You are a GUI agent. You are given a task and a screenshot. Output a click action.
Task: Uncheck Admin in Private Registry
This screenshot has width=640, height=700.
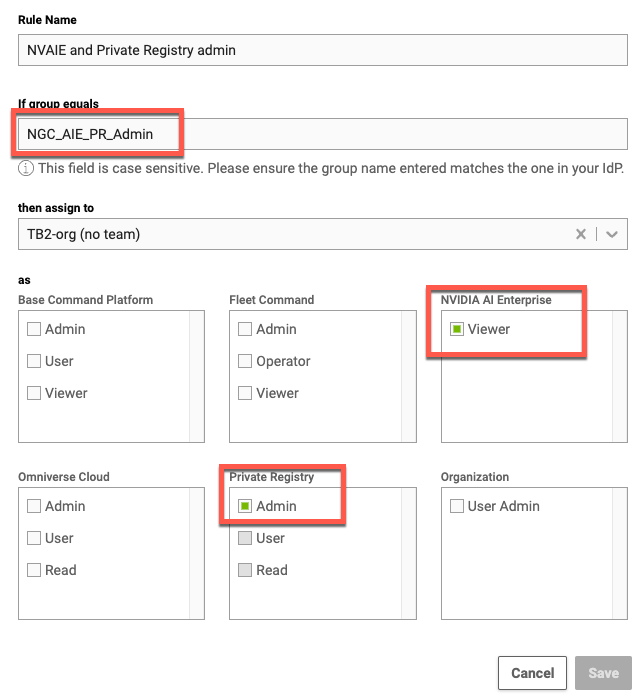[245, 506]
